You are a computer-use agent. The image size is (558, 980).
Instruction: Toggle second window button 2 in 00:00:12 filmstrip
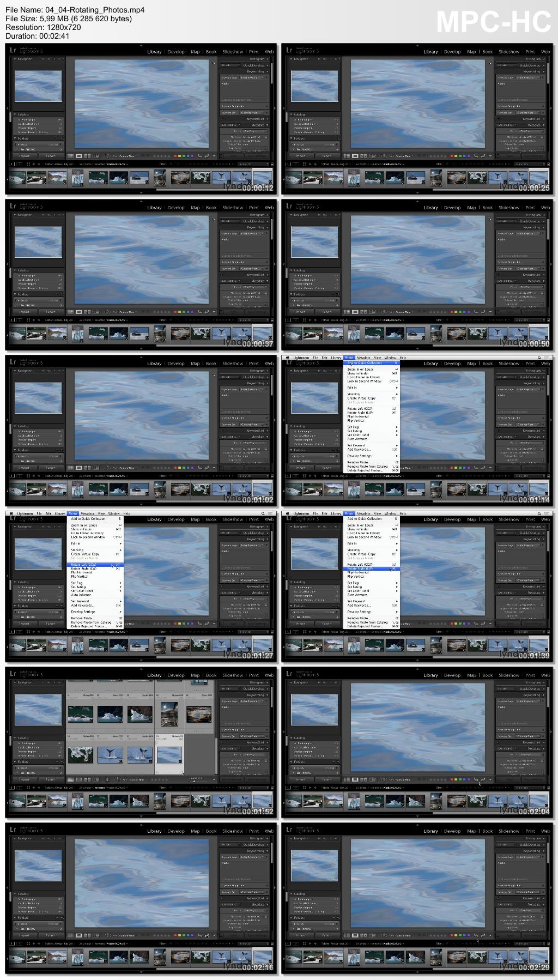[x=20, y=164]
